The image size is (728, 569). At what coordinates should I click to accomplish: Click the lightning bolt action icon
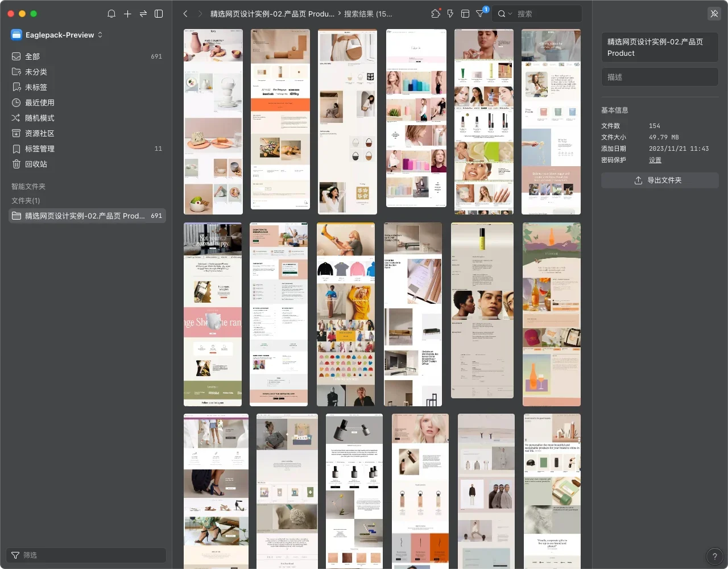pos(450,14)
